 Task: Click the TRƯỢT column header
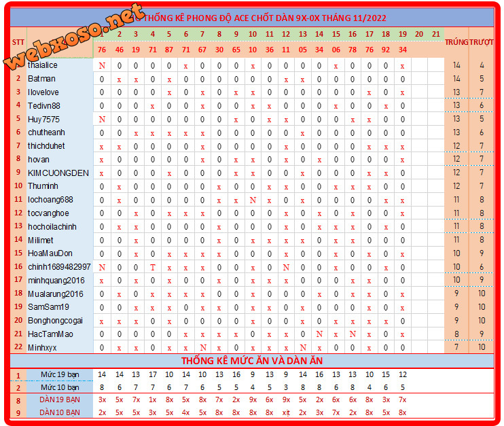click(481, 42)
